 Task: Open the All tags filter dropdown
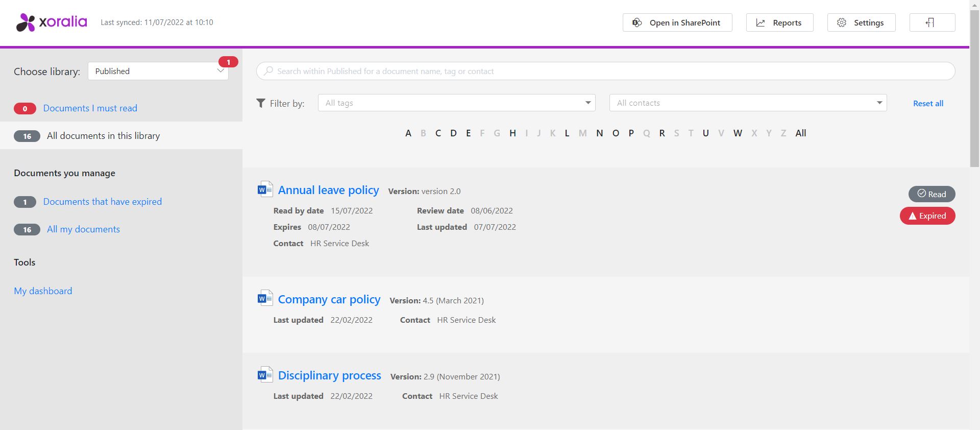pyautogui.click(x=456, y=103)
